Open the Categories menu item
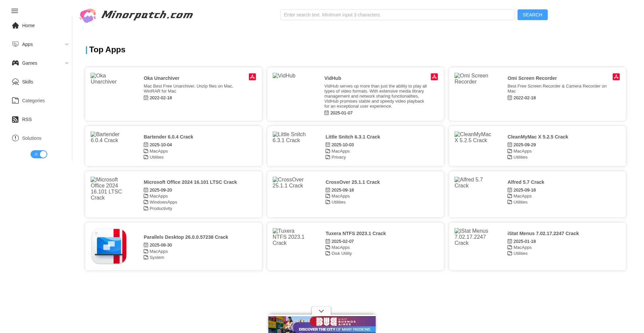This screenshot has width=644, height=333. pos(33,101)
